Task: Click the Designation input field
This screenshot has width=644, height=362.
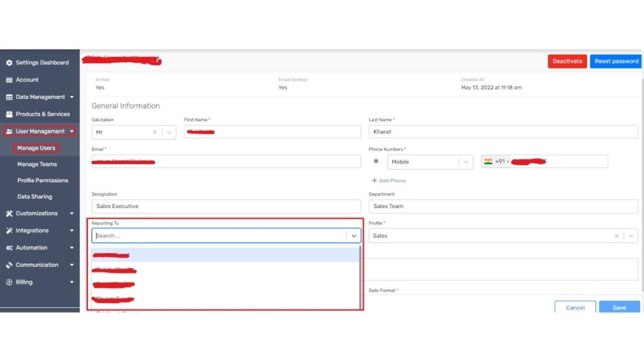Action: [x=226, y=206]
